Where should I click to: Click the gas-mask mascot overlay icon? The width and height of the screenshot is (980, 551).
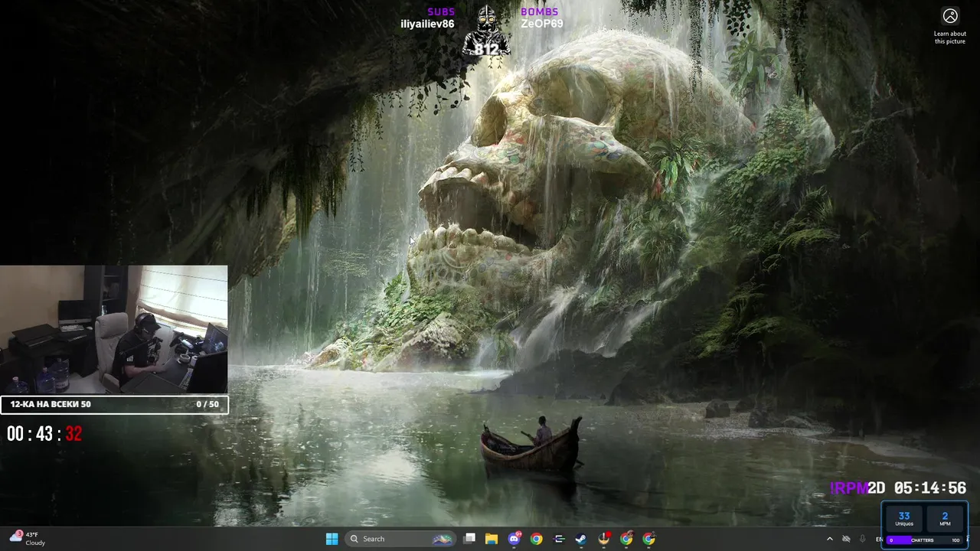pos(486,31)
